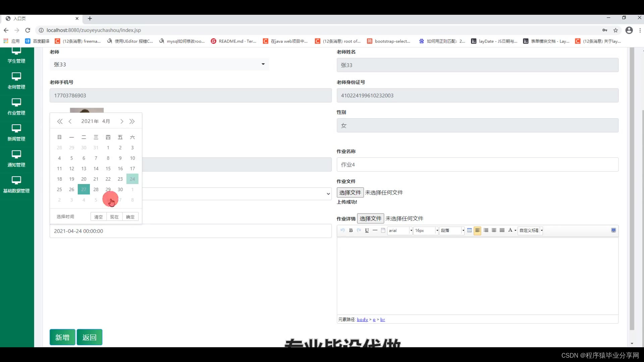Select day 15 in the calendar
This screenshot has width=644, height=362.
pyautogui.click(x=108, y=169)
